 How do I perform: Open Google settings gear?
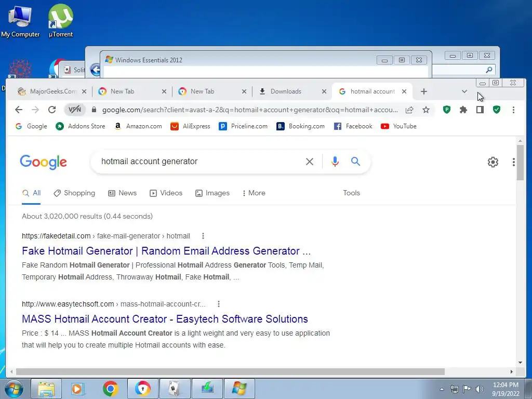click(x=493, y=162)
